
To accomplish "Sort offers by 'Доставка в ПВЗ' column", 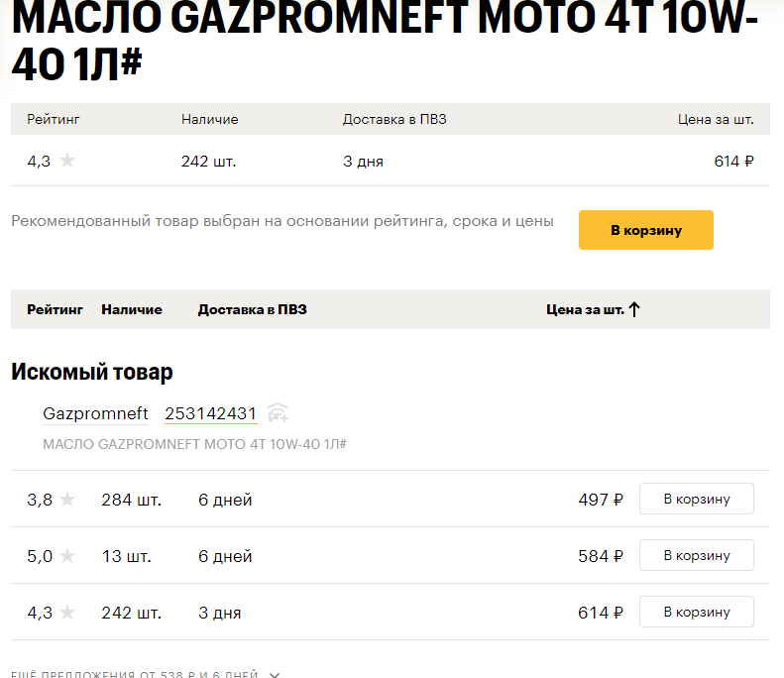I will (252, 309).
